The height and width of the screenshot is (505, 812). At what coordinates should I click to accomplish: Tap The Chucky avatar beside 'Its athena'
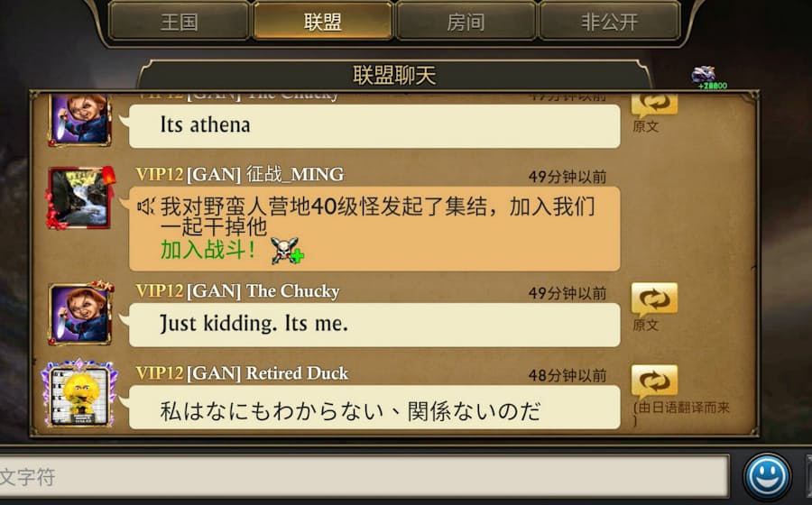coord(79,119)
